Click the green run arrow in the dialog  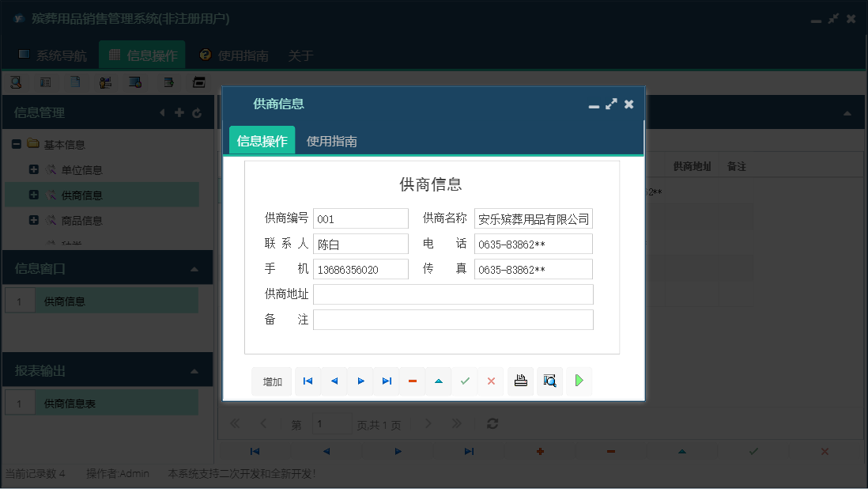click(x=579, y=381)
